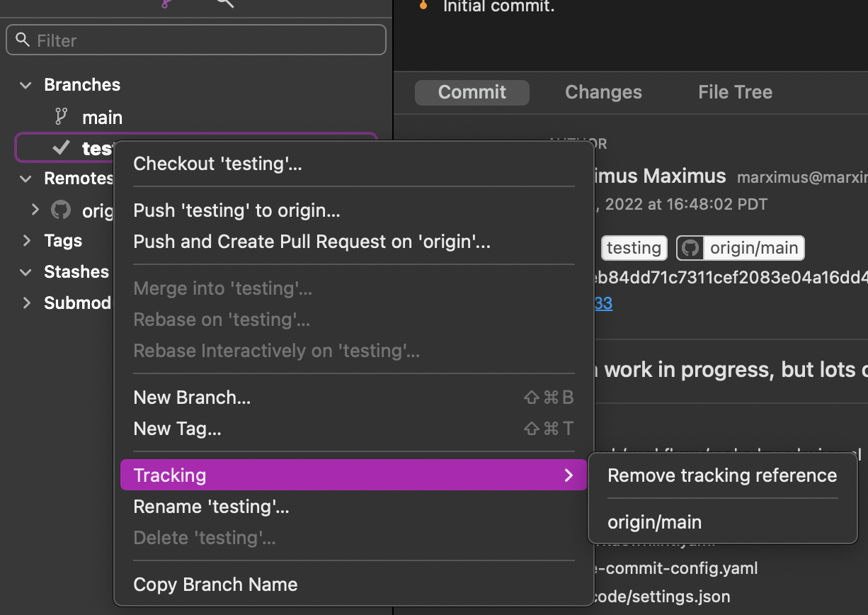Image resolution: width=868 pixels, height=615 pixels.
Task: Click the GitHub logo beside the origin remote
Action: pos(60,210)
